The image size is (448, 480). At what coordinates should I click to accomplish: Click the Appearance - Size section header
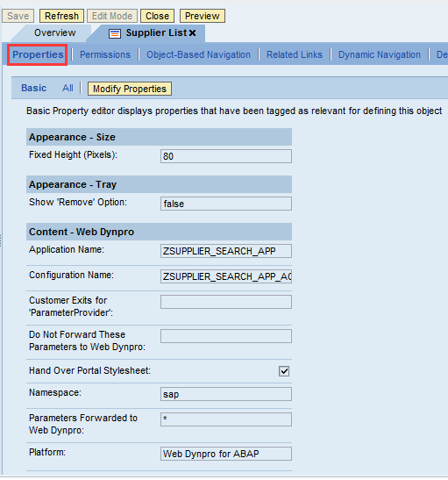click(159, 137)
